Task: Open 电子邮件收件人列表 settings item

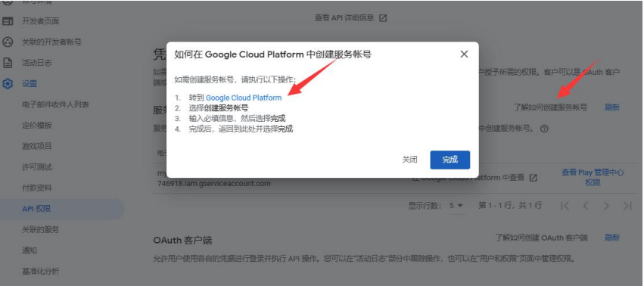Action: (x=55, y=104)
